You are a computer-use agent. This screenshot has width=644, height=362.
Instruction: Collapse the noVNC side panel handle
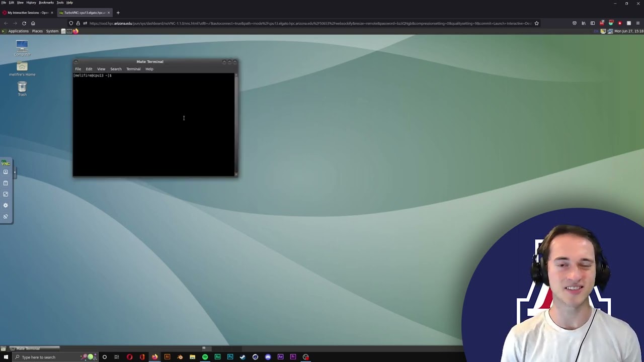15,172
